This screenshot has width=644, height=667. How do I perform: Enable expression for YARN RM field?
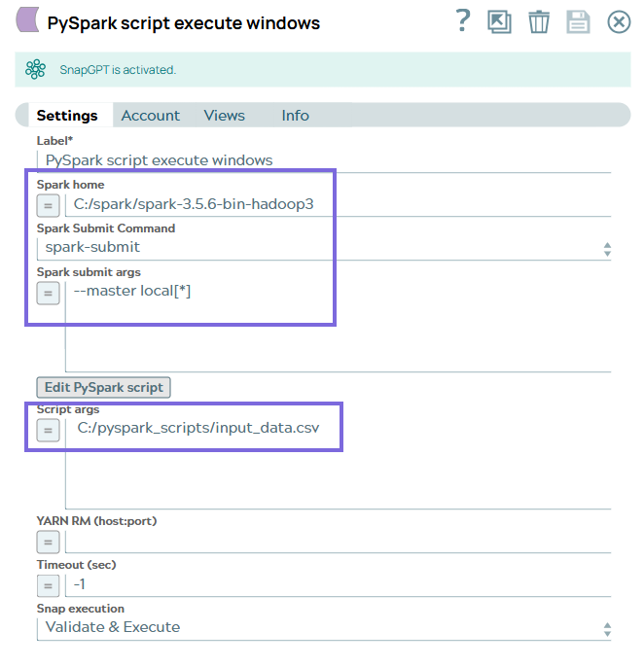coord(48,542)
